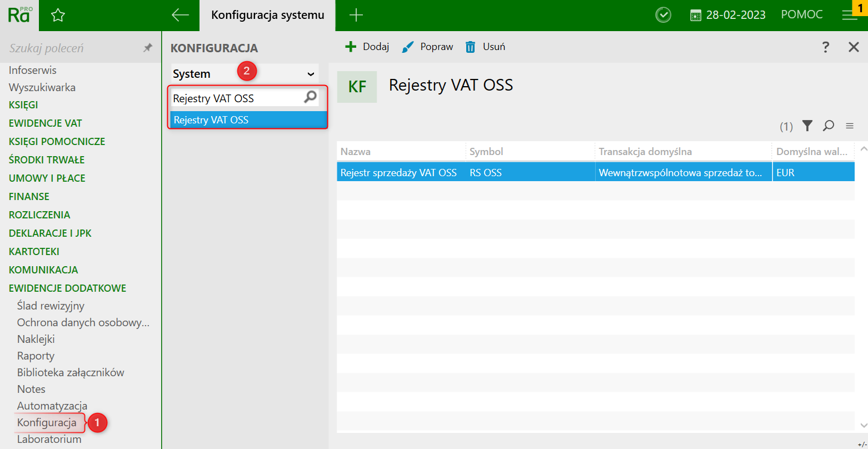868x449 pixels.
Task: Click the RS OSS symbol cell
Action: tap(530, 172)
